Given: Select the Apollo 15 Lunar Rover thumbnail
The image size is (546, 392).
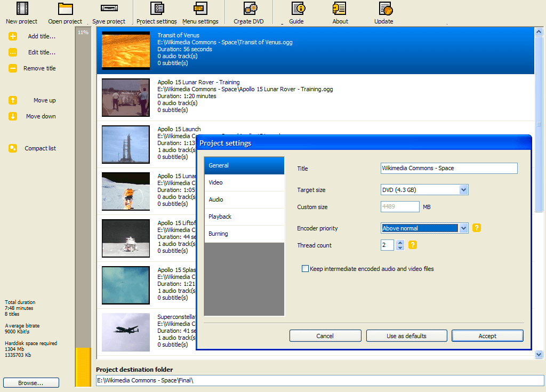Looking at the screenshot, I should 126,98.
